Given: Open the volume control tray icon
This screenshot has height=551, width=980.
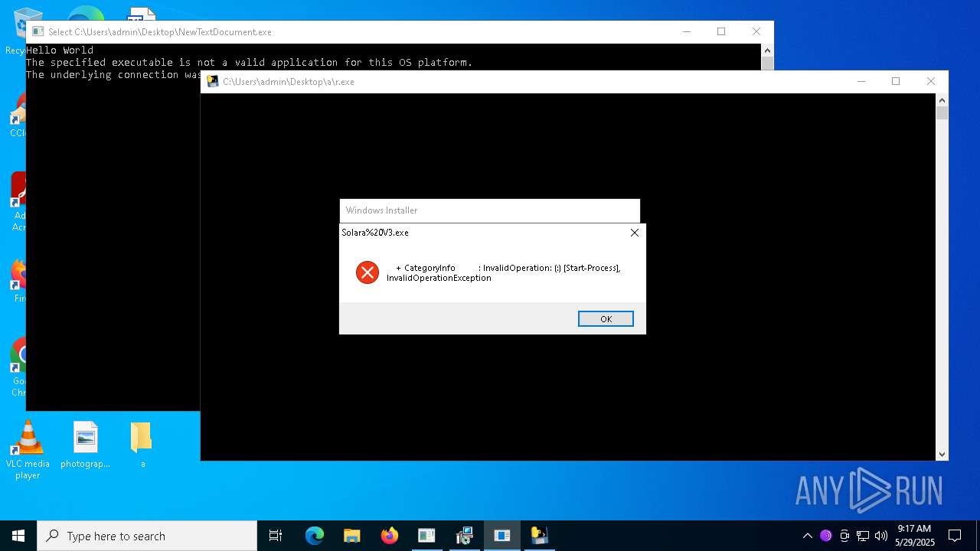Looking at the screenshot, I should (881, 536).
